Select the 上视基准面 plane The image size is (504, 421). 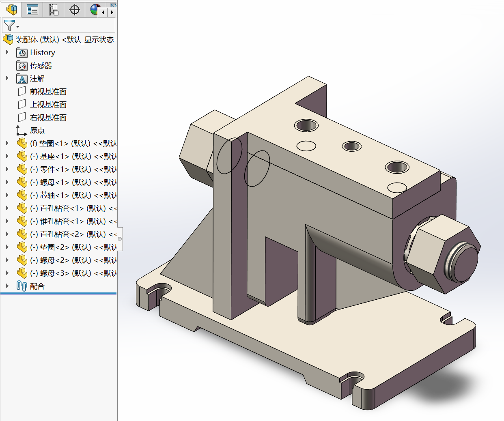48,105
